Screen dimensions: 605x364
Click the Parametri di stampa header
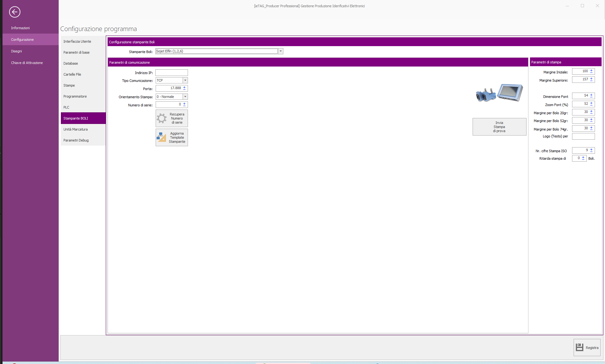[x=565, y=62]
